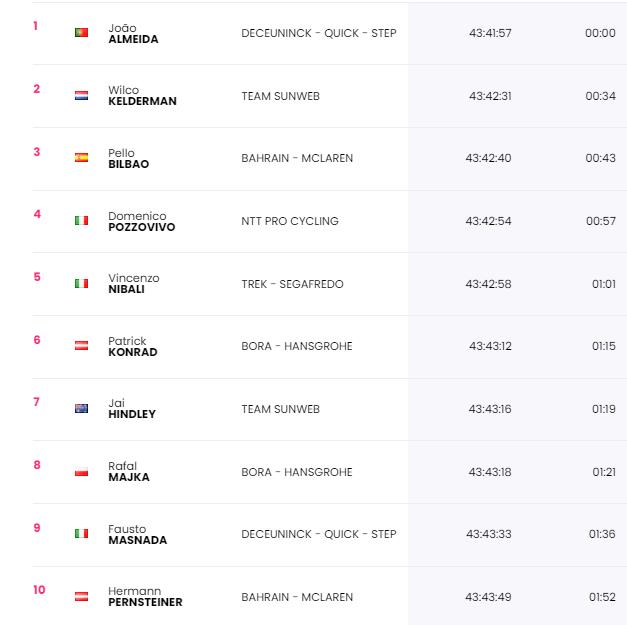Click the Spain flag beside Pello Bilbao
This screenshot has height=625, width=627.
point(81,158)
